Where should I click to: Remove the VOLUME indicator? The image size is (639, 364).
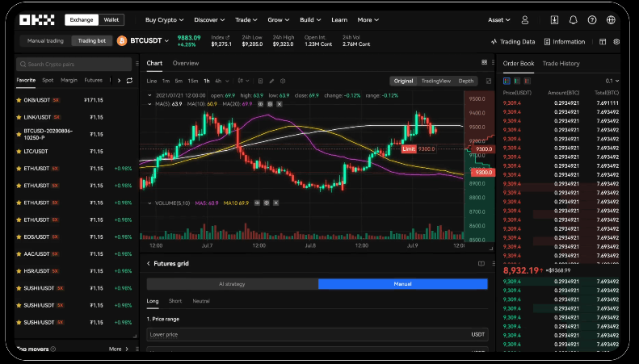[x=276, y=203]
